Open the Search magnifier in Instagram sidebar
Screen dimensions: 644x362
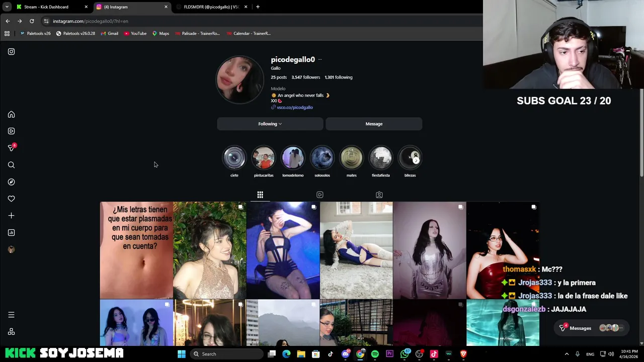11,165
